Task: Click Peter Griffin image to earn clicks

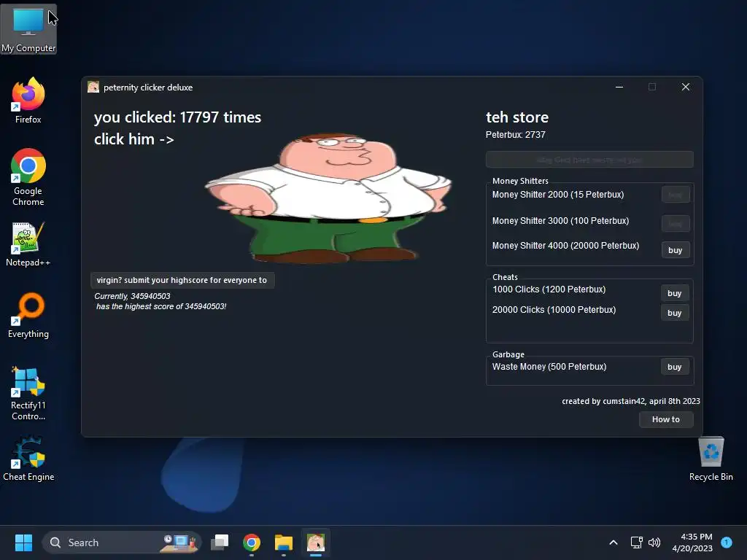Action: (328, 198)
